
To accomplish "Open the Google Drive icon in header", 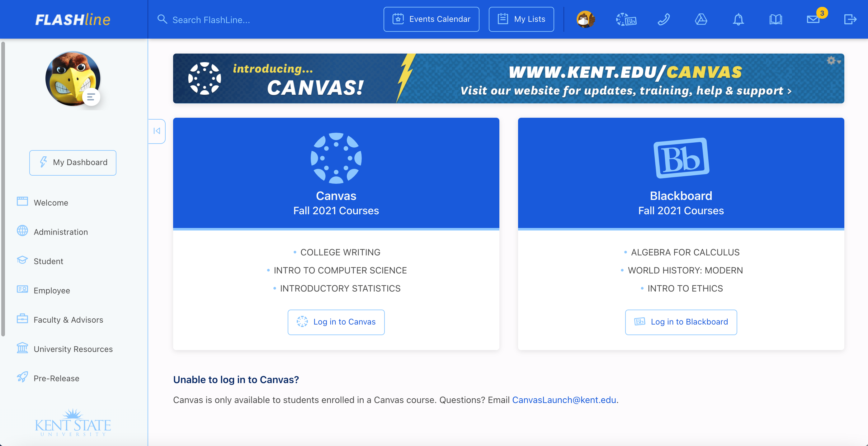I will [x=701, y=19].
